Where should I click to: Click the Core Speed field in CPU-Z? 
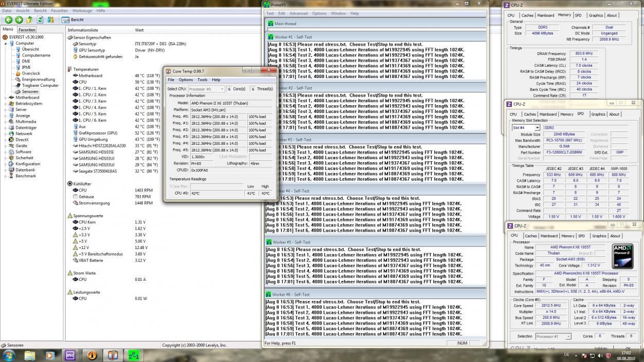551,306
